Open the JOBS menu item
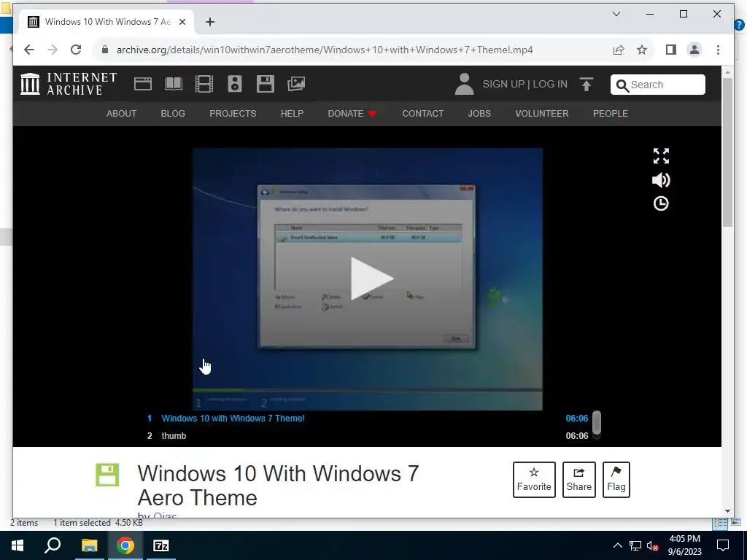747x560 pixels. [479, 113]
